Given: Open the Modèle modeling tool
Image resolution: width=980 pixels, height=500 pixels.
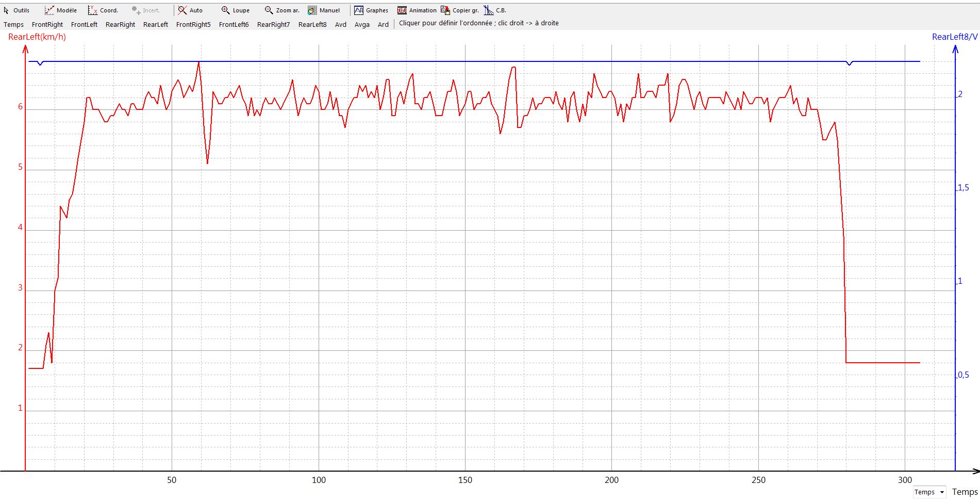Looking at the screenshot, I should click(x=60, y=10).
